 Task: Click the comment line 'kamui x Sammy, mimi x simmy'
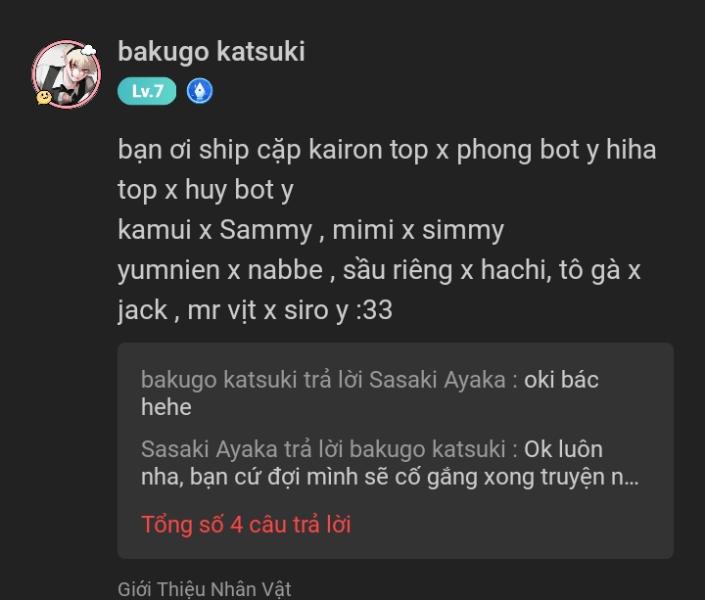coord(311,230)
